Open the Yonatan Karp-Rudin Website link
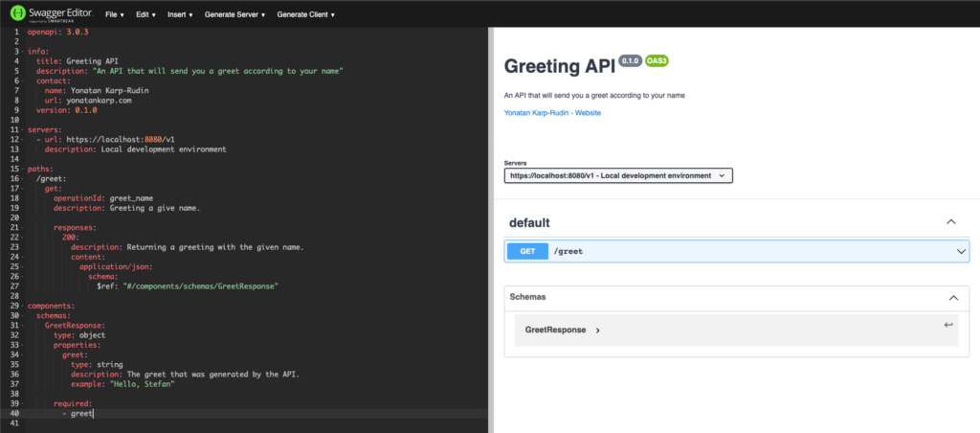Image resolution: width=980 pixels, height=433 pixels. 552,113
